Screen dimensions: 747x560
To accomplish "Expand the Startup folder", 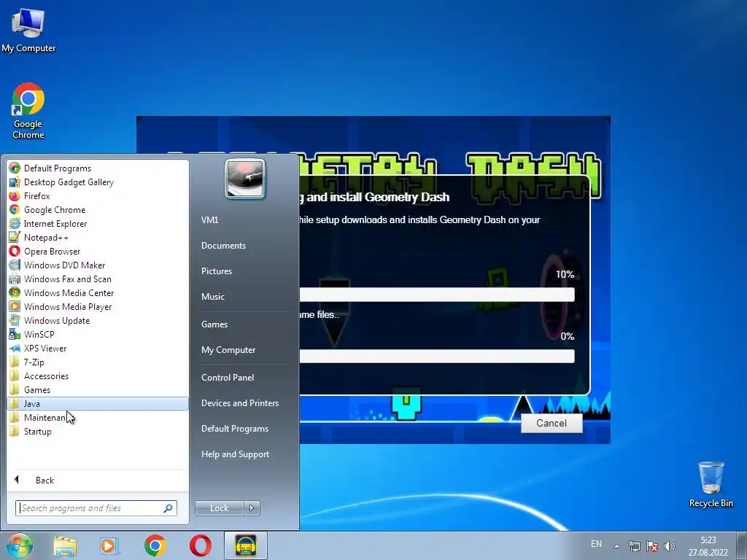I will coord(98,431).
